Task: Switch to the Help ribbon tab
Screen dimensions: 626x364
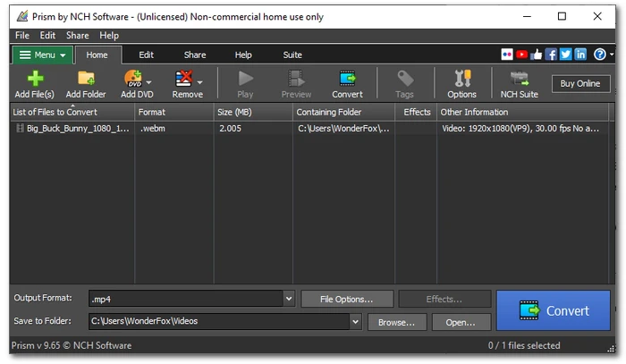Action: click(x=243, y=55)
